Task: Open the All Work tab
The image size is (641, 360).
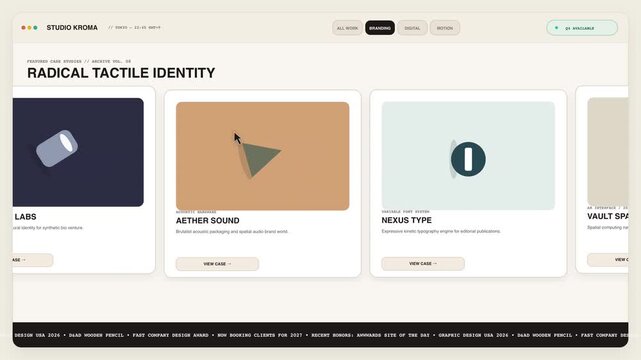Action: [347, 28]
